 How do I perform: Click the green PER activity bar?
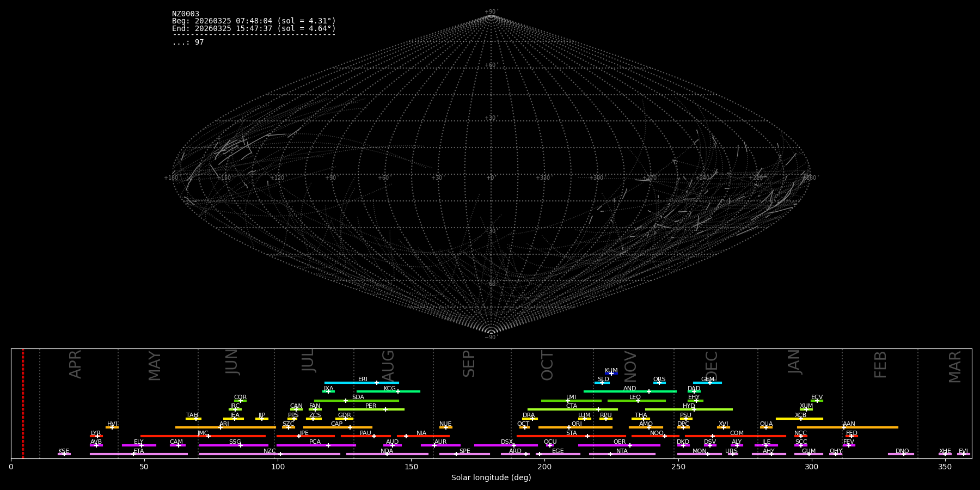(x=371, y=409)
